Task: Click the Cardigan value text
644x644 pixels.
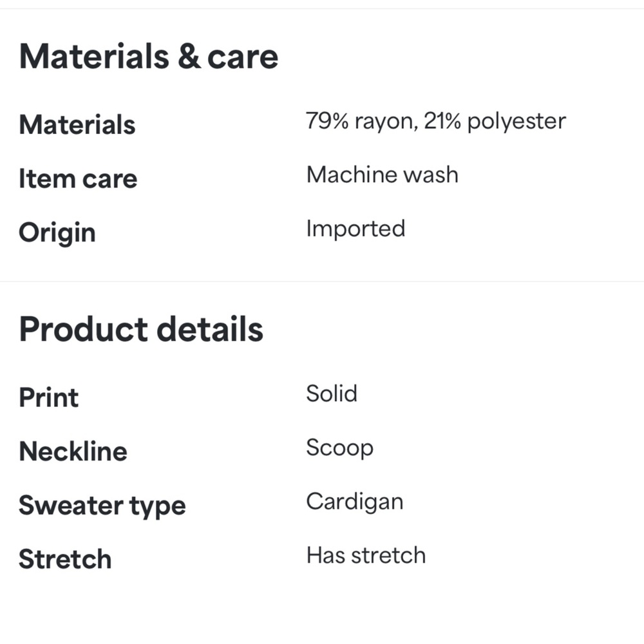Action: (x=354, y=502)
